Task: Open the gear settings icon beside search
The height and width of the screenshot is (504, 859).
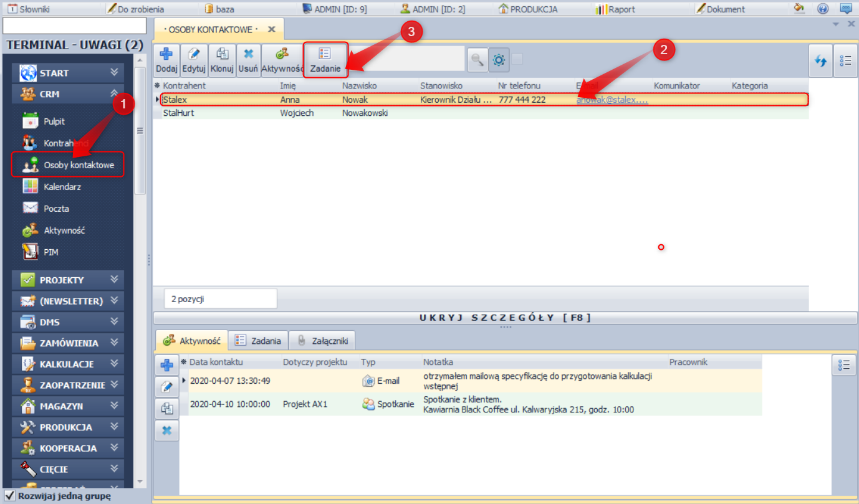Action: (499, 60)
